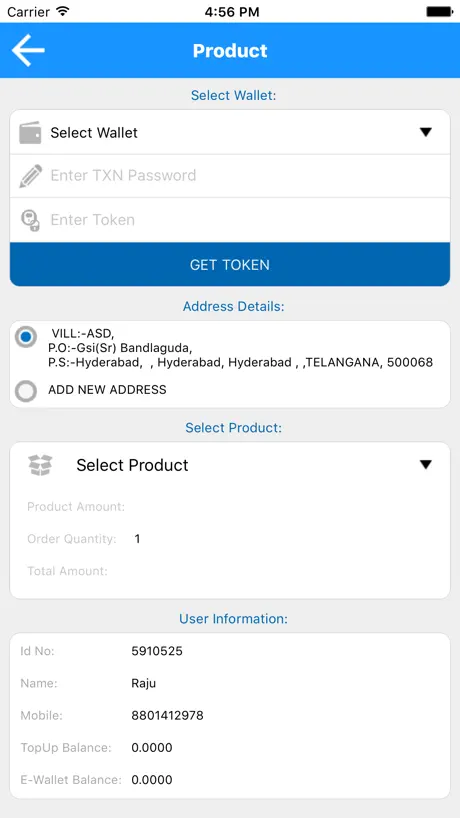
Task: Click the token lock icon
Action: [30, 220]
